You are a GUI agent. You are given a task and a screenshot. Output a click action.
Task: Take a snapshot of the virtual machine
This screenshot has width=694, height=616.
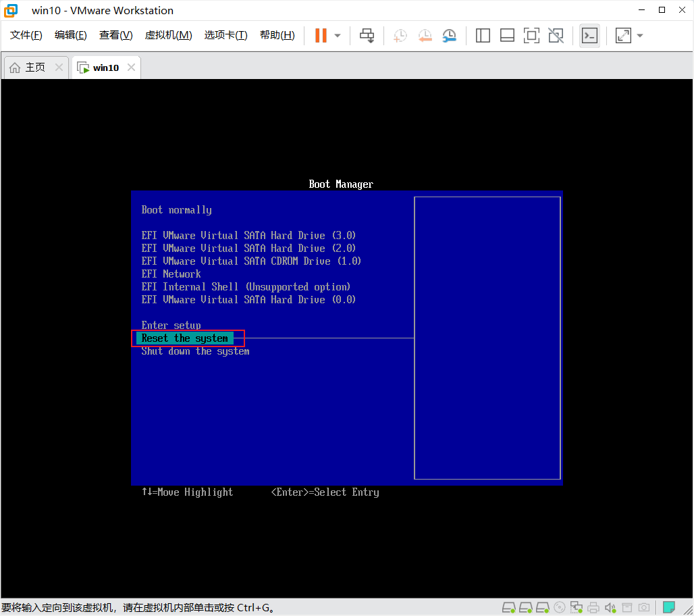point(400,36)
